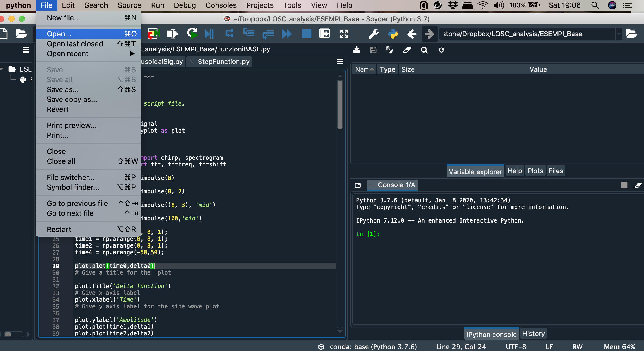
Task: Switch to the History tab
Action: (x=533, y=334)
